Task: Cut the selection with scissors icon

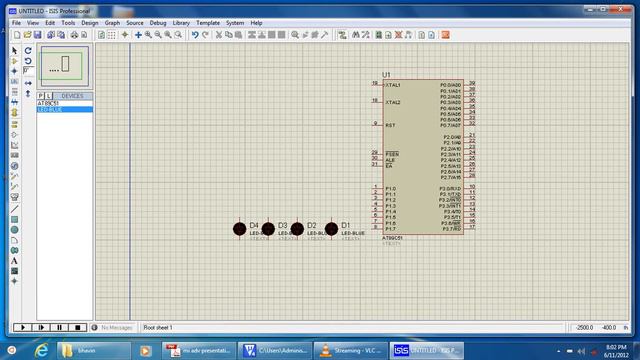Action: 219,35
